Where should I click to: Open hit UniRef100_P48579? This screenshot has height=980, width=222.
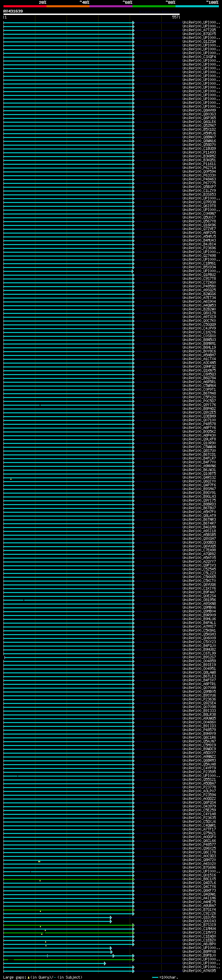click(199, 730)
